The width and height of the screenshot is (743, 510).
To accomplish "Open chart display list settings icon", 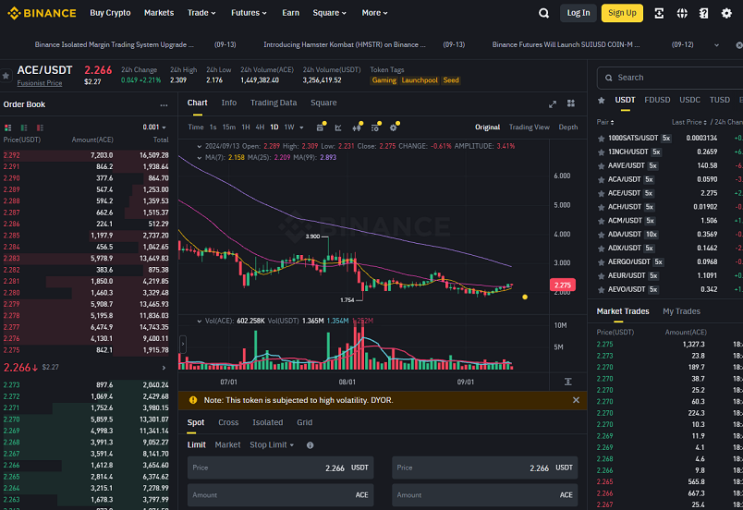I will pyautogui.click(x=375, y=128).
